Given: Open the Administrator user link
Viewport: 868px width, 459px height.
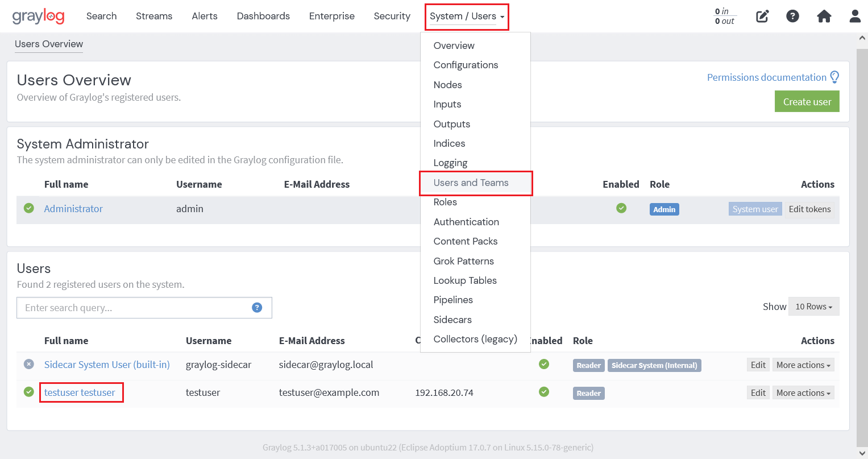Looking at the screenshot, I should (73, 209).
